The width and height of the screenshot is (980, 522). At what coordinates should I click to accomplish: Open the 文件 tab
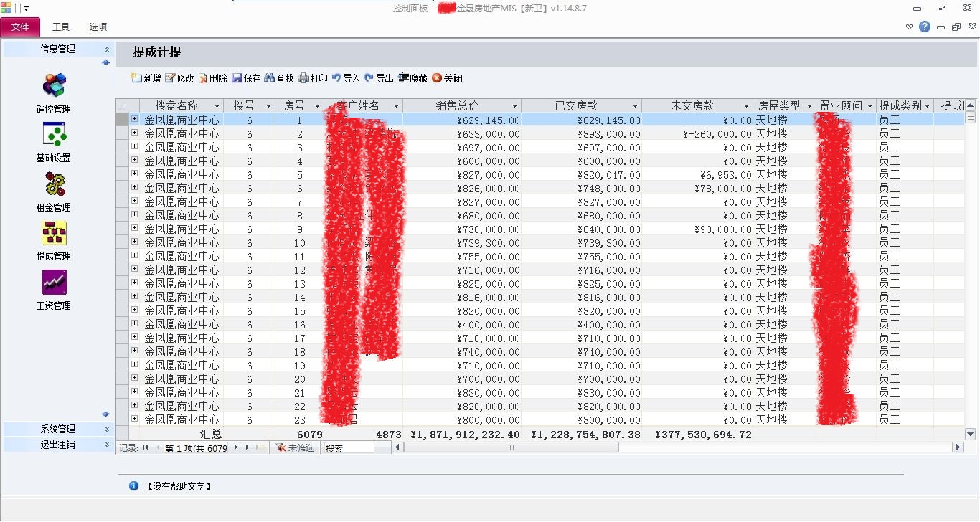[x=20, y=27]
